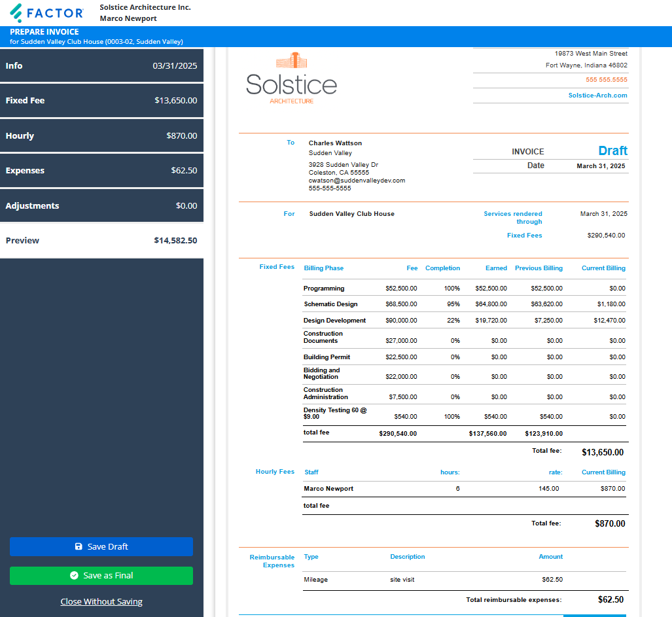Click the Save Draft button
The height and width of the screenshot is (617, 672).
click(x=101, y=546)
